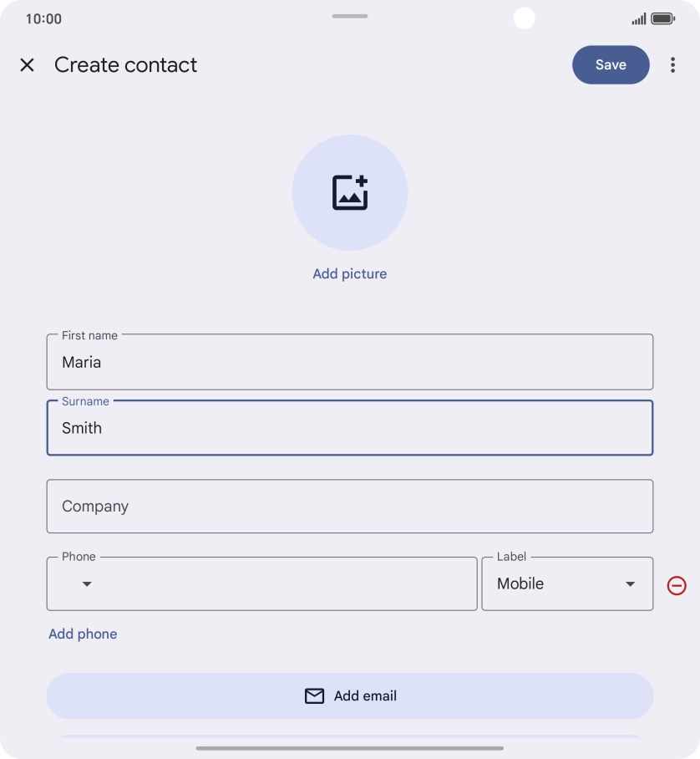The image size is (700, 759).
Task: Click the Label dropdown arrow
Action: tap(631, 584)
